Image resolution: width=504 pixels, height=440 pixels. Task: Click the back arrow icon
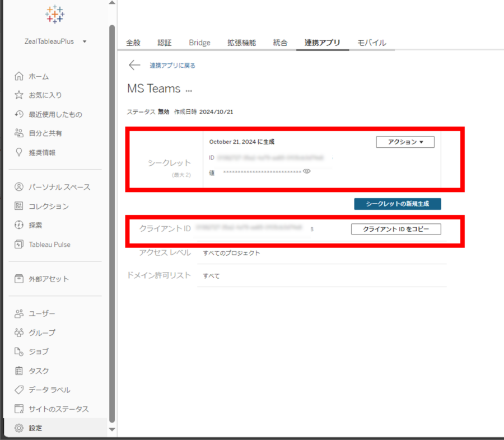(134, 65)
